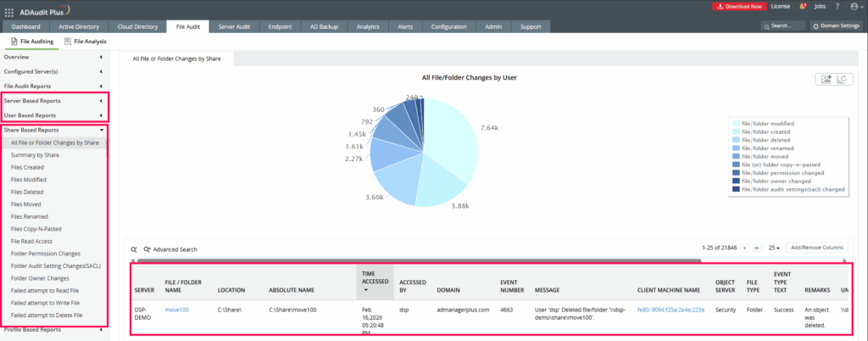Viewport: 868px width, 341px height.
Task: Click the help question mark icon
Action: (x=837, y=7)
